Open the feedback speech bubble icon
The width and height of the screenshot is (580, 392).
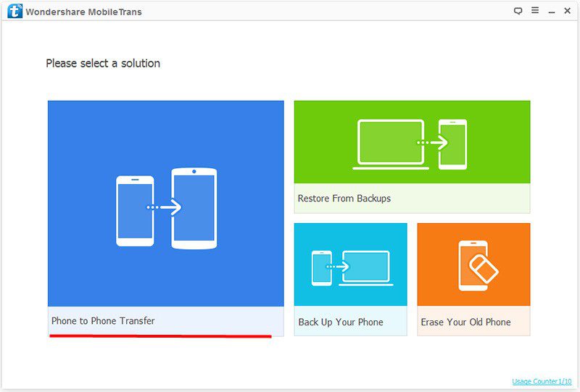pyautogui.click(x=518, y=11)
